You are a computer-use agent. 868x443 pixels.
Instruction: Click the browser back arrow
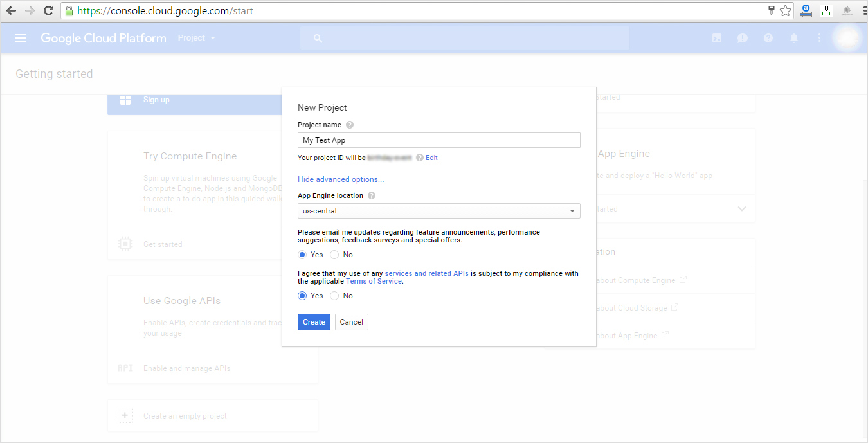coord(11,10)
